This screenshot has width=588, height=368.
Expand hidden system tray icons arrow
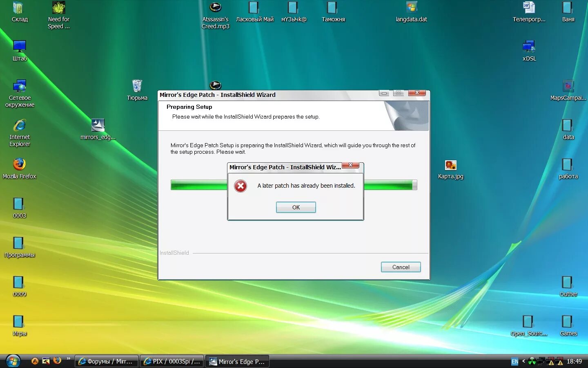(x=523, y=361)
